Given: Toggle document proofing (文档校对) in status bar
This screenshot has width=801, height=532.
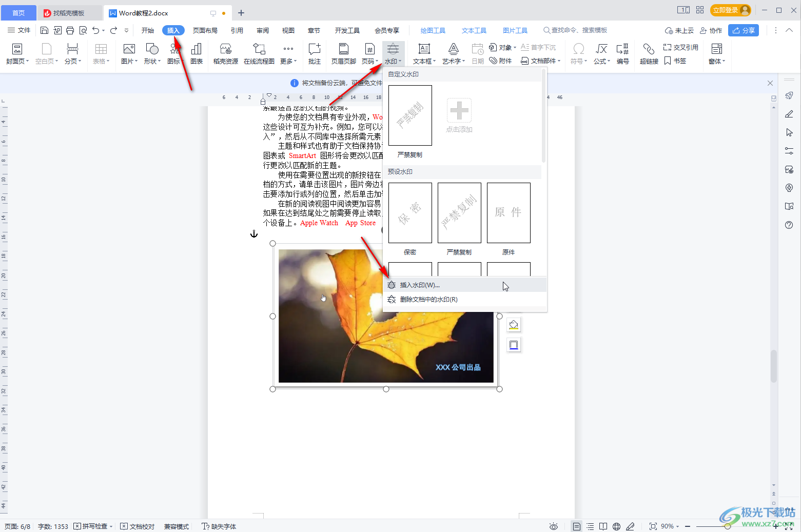Looking at the screenshot, I should pyautogui.click(x=138, y=526).
